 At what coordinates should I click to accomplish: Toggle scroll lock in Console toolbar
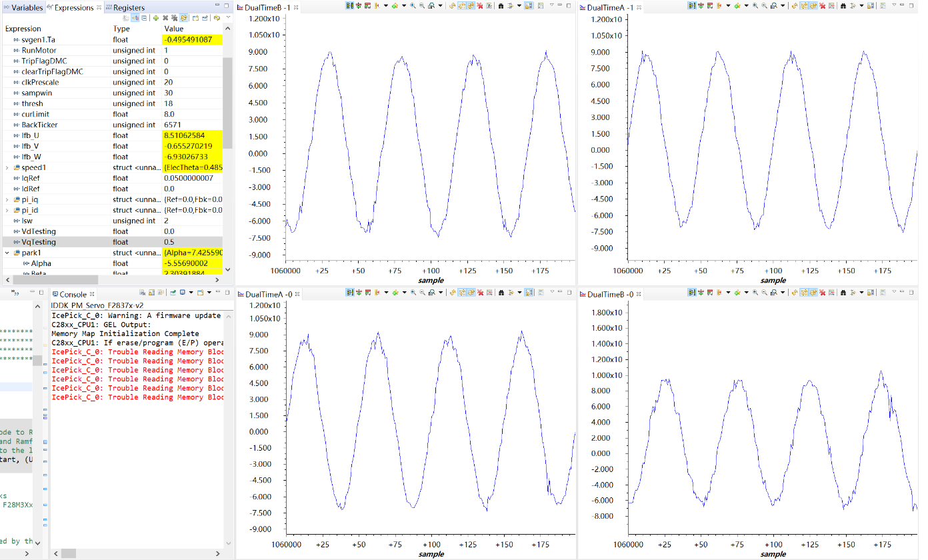(x=152, y=293)
